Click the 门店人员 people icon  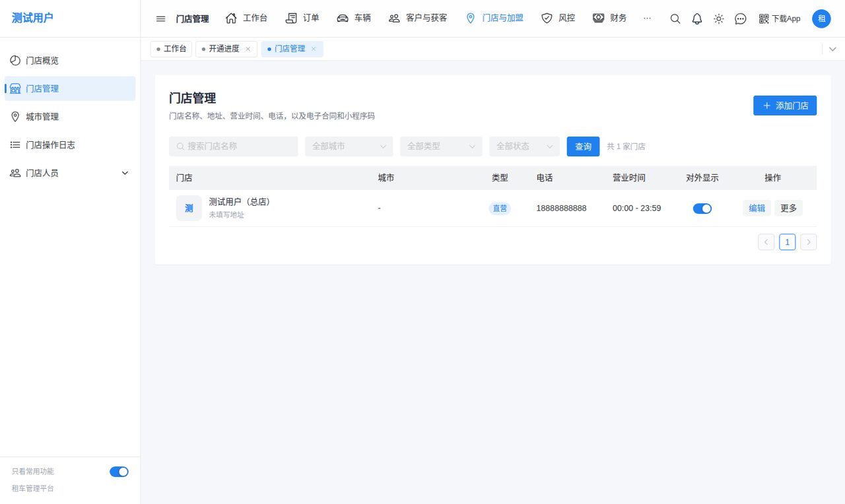pyautogui.click(x=15, y=173)
